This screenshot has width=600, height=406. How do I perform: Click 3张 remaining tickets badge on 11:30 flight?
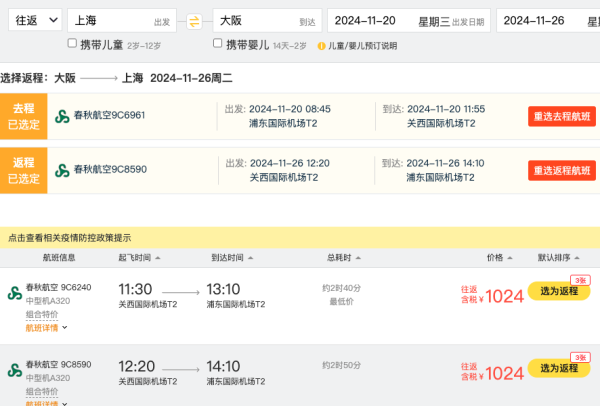point(580,280)
